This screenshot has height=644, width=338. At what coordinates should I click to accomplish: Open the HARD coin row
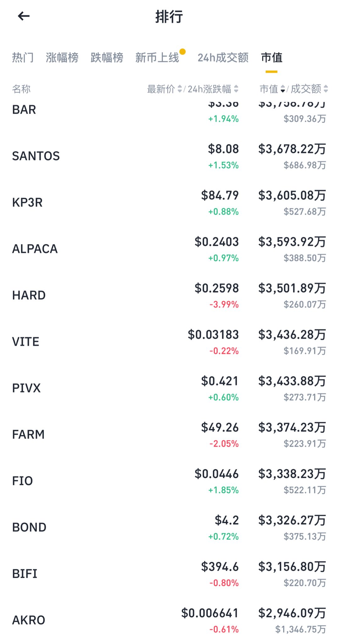pyautogui.click(x=29, y=295)
